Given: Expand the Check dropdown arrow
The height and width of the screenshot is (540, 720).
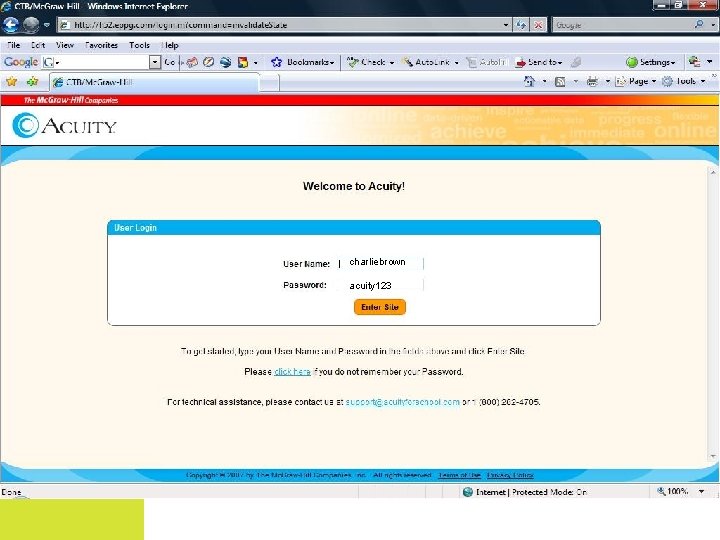Looking at the screenshot, I should click(392, 62).
